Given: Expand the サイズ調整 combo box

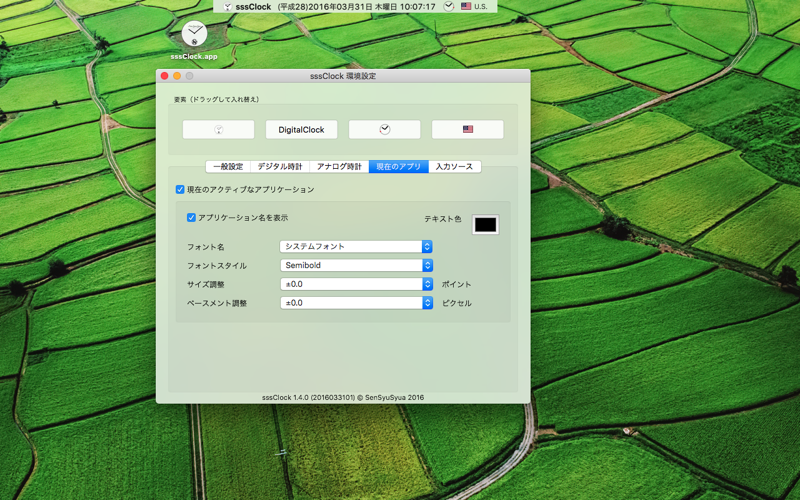Looking at the screenshot, I should [x=356, y=284].
